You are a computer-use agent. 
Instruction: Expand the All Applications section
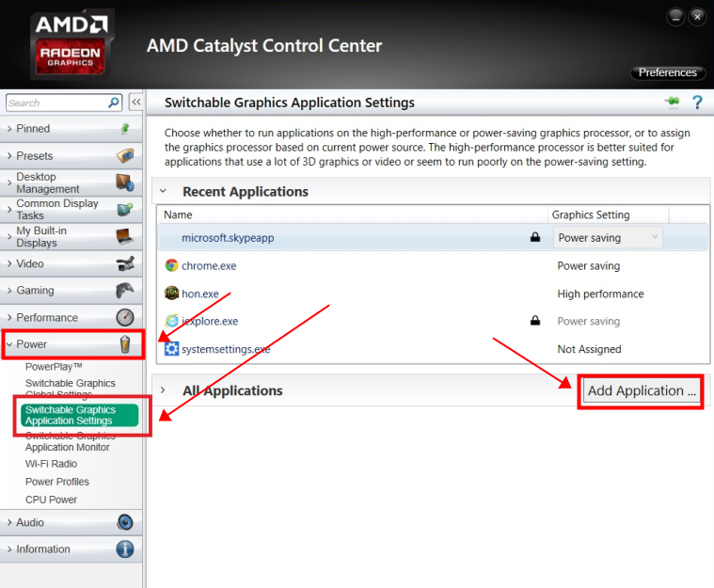tap(163, 390)
